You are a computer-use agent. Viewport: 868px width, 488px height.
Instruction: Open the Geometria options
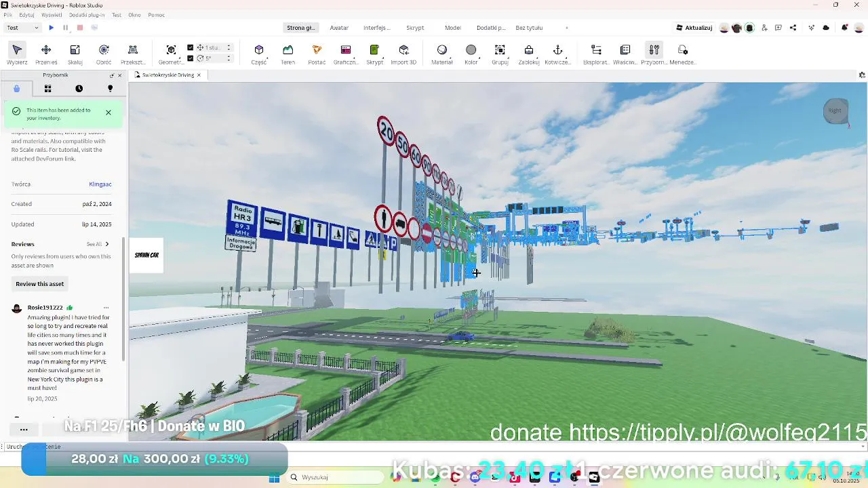pyautogui.click(x=171, y=54)
